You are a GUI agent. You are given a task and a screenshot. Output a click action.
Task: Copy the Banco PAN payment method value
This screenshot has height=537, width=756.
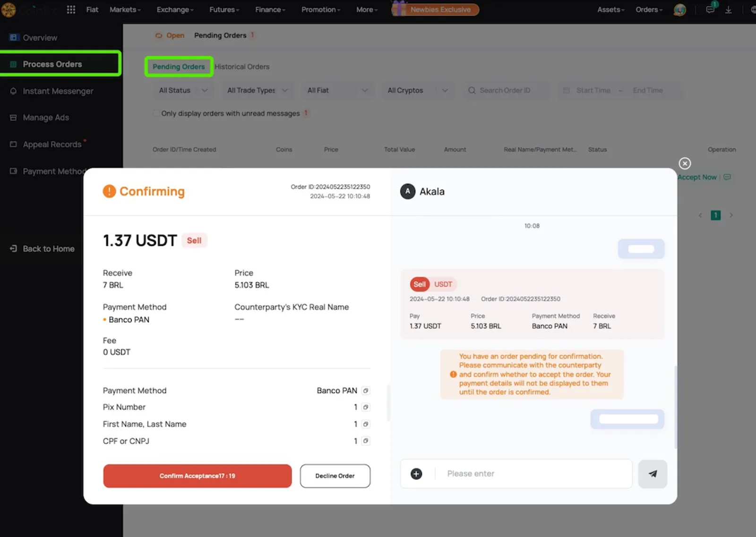pos(365,391)
